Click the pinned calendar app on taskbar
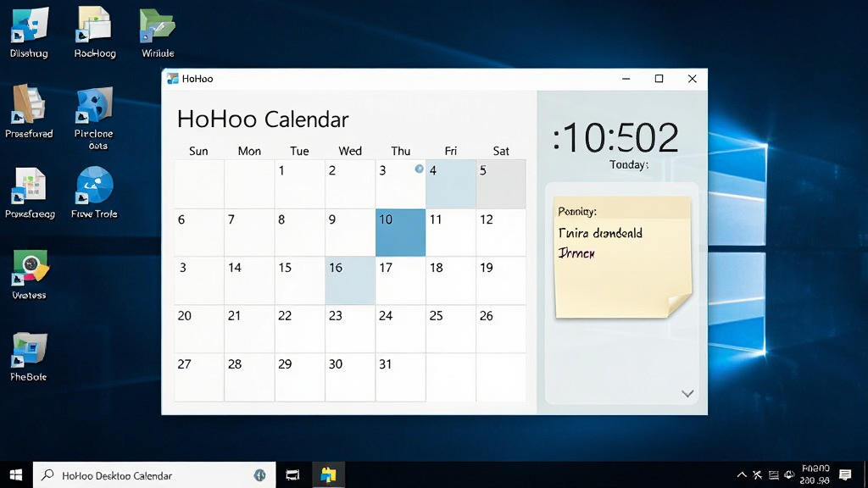This screenshot has height=488, width=868. click(328, 474)
